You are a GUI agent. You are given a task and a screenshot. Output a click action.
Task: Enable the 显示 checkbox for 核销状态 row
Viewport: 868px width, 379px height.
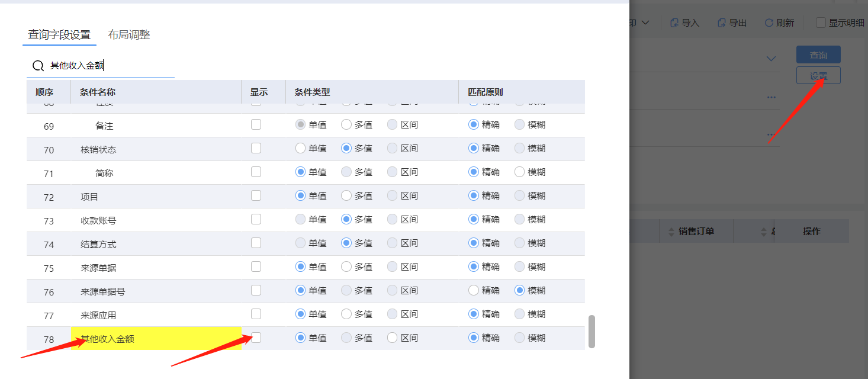(256, 148)
